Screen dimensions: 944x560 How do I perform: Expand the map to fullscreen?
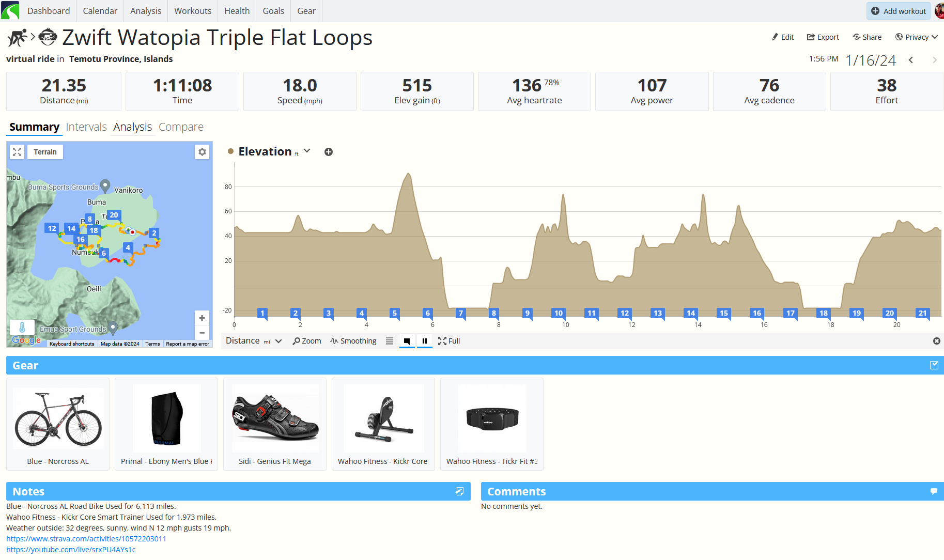17,152
